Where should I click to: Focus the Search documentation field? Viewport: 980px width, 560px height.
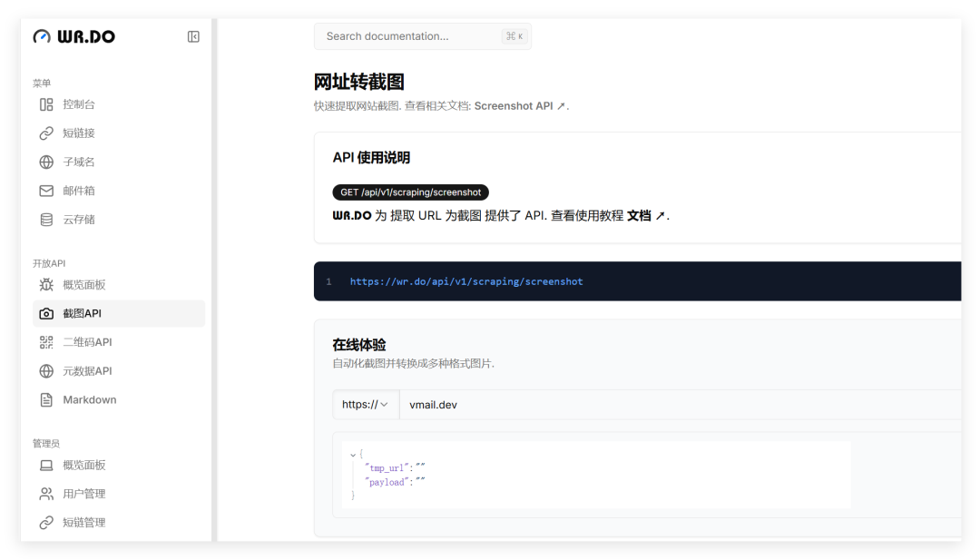pyautogui.click(x=423, y=36)
